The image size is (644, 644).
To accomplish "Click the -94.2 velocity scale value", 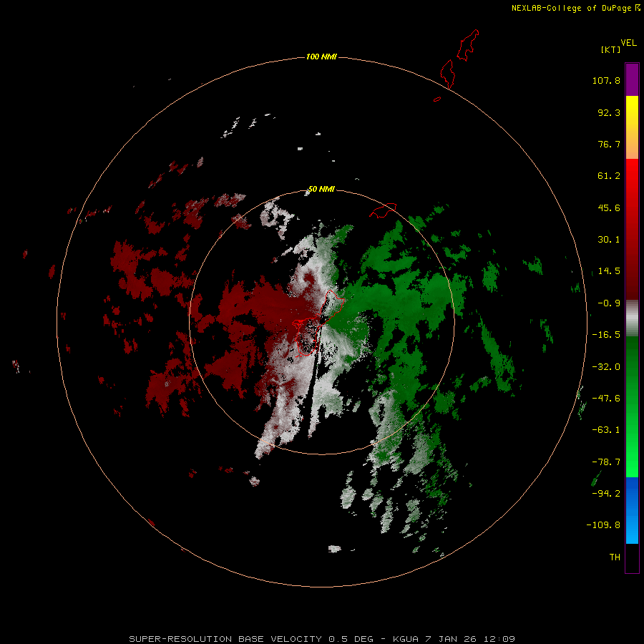I will point(606,493).
